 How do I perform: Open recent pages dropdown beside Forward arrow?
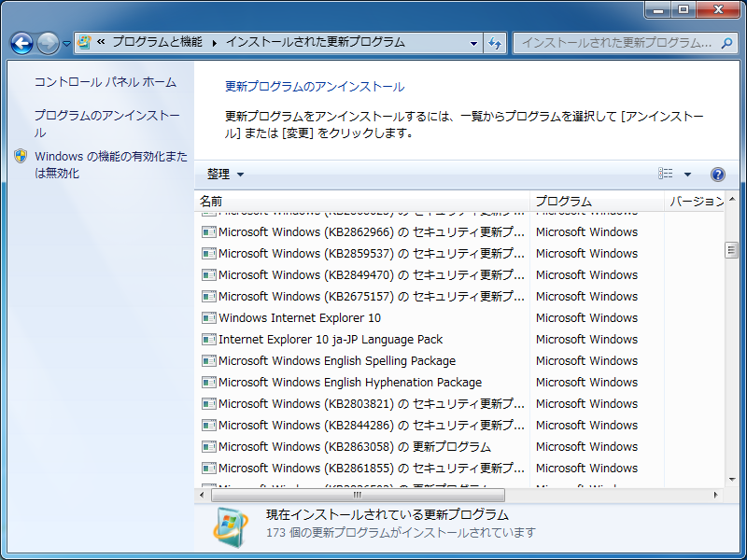click(66, 44)
